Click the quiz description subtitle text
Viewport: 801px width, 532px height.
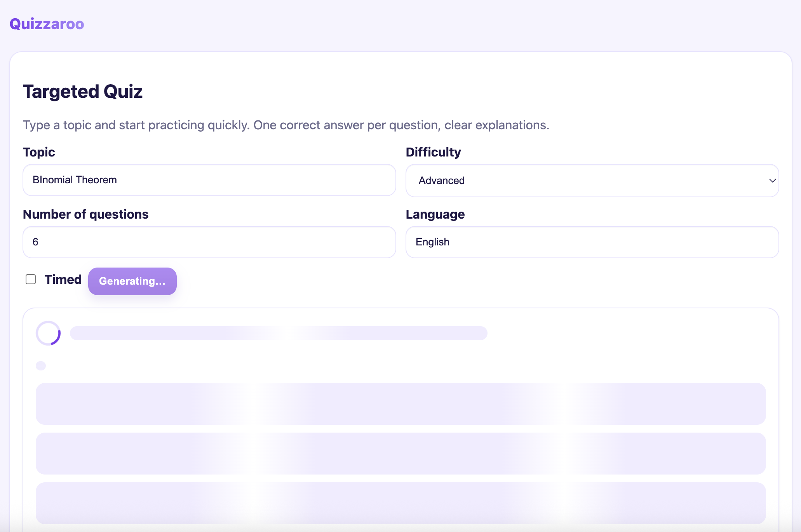coord(286,125)
